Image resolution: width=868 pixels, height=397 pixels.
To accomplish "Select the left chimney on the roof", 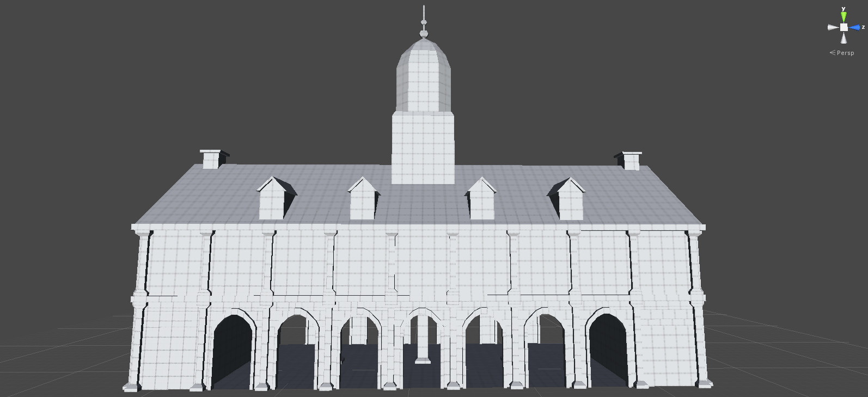I will point(211,159).
